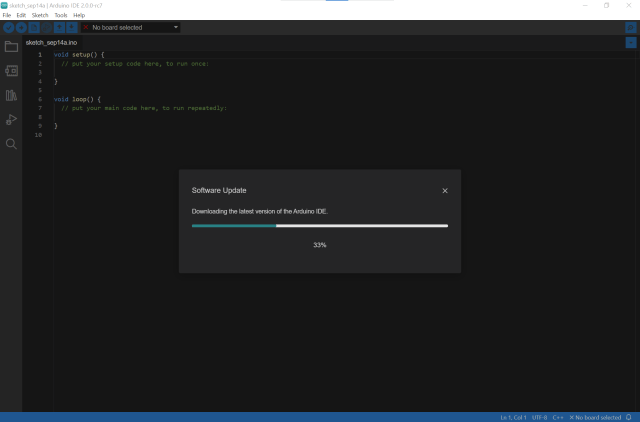Click the 33% progress text
The image size is (640, 422).
click(x=320, y=245)
